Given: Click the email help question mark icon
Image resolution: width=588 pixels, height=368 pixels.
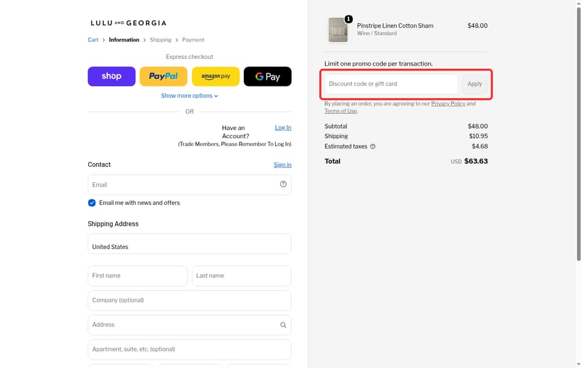Looking at the screenshot, I should (283, 184).
